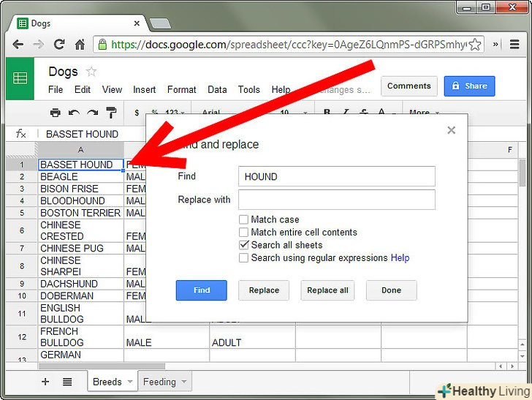Select cell containing BOSTON TERRIER
Image resolution: width=532 pixels, height=400 pixels.
click(80, 213)
